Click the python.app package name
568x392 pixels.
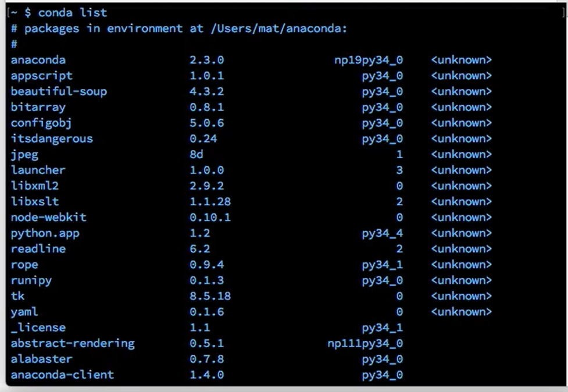pyautogui.click(x=45, y=233)
